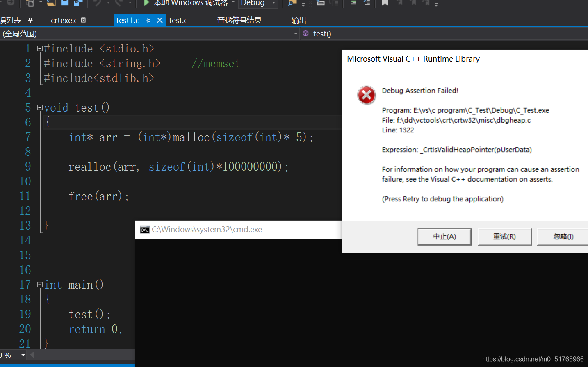The width and height of the screenshot is (588, 367).
Task: Open the test() member dropdown
Action: pyautogui.click(x=444, y=34)
